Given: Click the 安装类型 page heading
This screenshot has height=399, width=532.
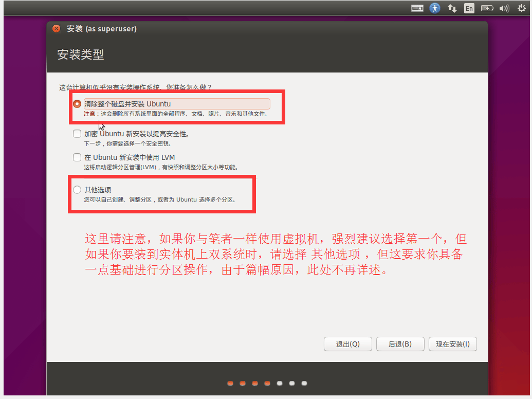Looking at the screenshot, I should 81,55.
